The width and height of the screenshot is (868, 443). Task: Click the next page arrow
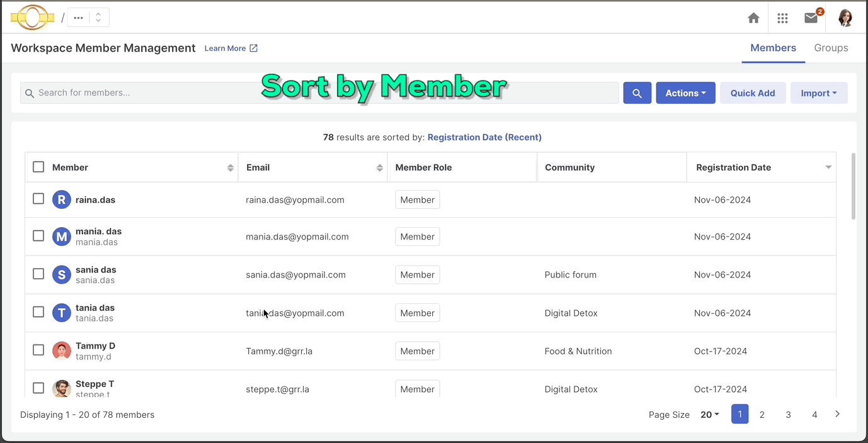pos(837,414)
